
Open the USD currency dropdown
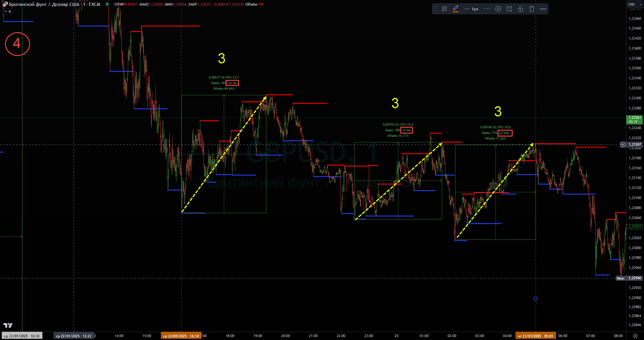pos(635,4)
